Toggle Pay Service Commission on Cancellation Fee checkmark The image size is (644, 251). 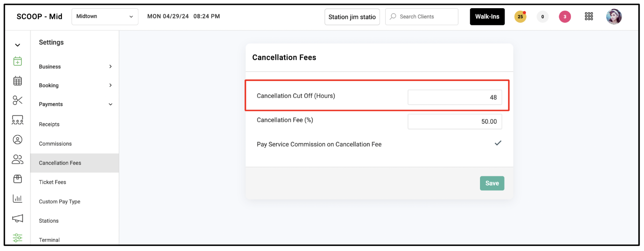(498, 143)
